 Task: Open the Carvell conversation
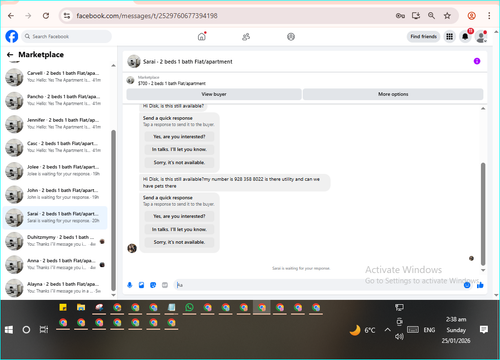pos(55,77)
